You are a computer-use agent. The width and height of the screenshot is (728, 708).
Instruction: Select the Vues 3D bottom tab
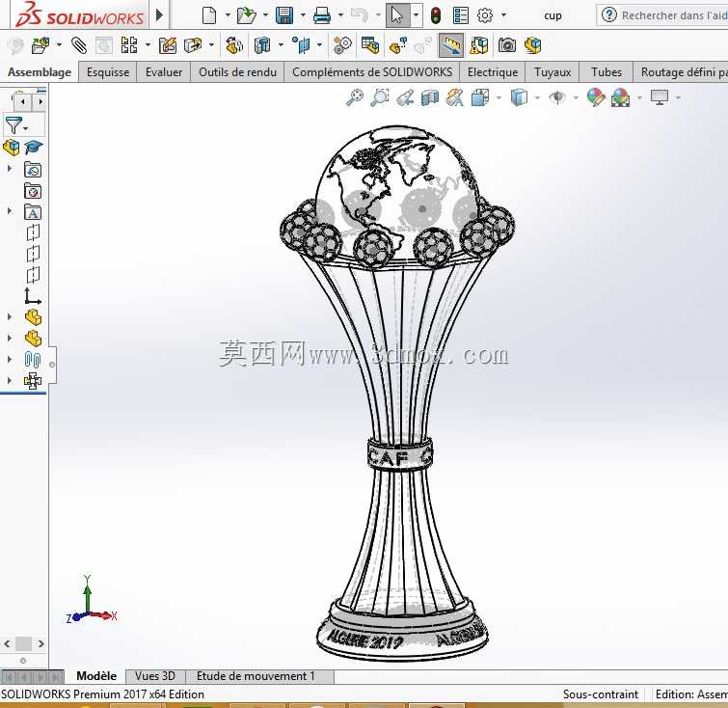[x=155, y=676]
